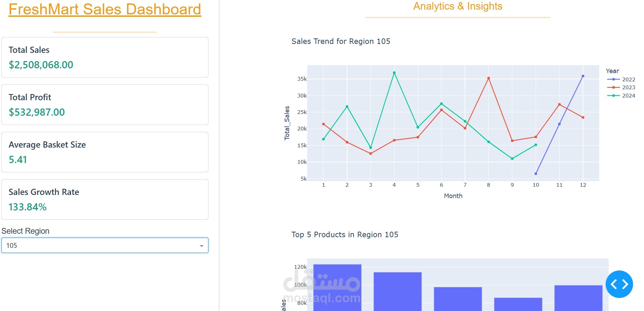Screen dimensions: 644x311
Task: Toggle the 2022 series in the legend
Action: [x=621, y=79]
